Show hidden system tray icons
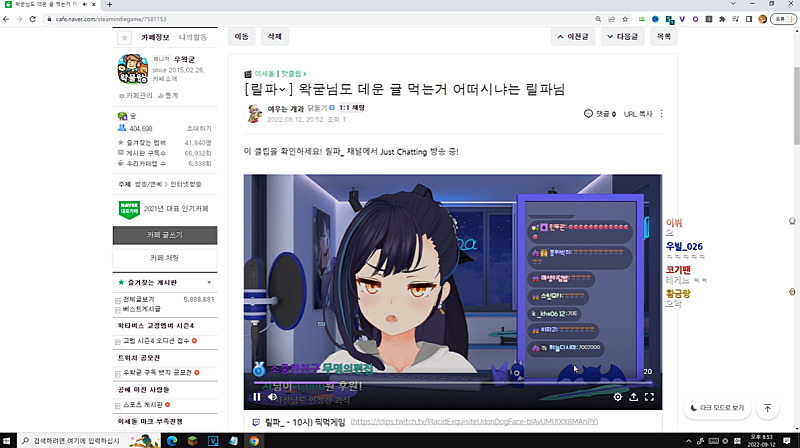Image resolution: width=800 pixels, height=448 pixels. tap(688, 441)
